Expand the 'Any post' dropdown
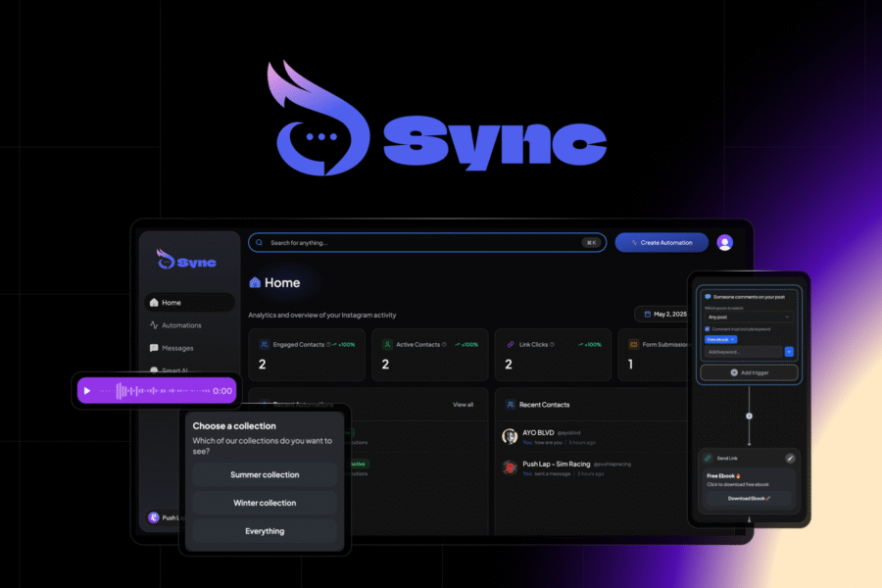Screen dimensions: 882x588 pos(749,317)
